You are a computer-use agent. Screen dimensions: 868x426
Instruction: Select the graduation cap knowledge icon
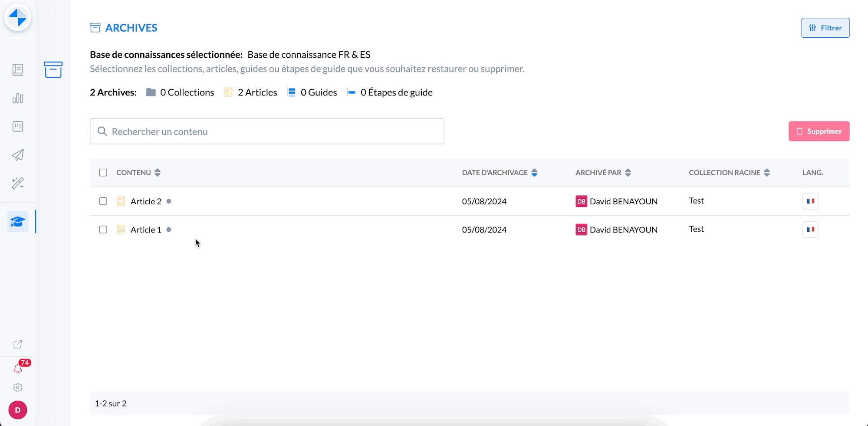[18, 222]
